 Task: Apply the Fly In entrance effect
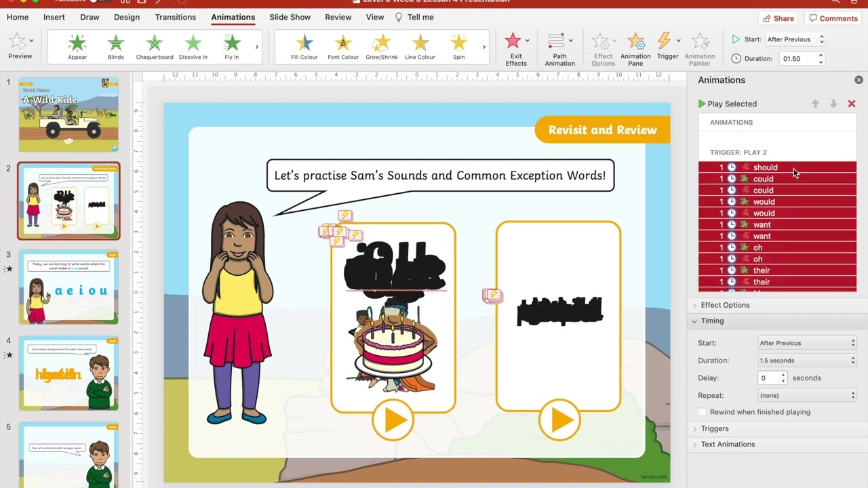232,47
